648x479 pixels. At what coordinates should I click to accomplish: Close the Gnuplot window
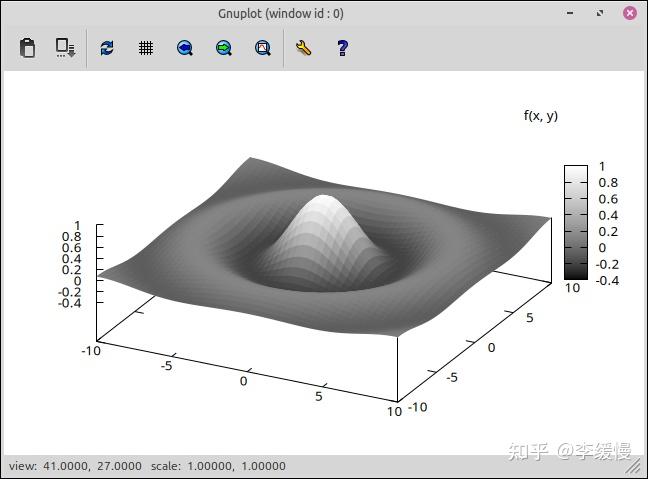click(x=630, y=13)
